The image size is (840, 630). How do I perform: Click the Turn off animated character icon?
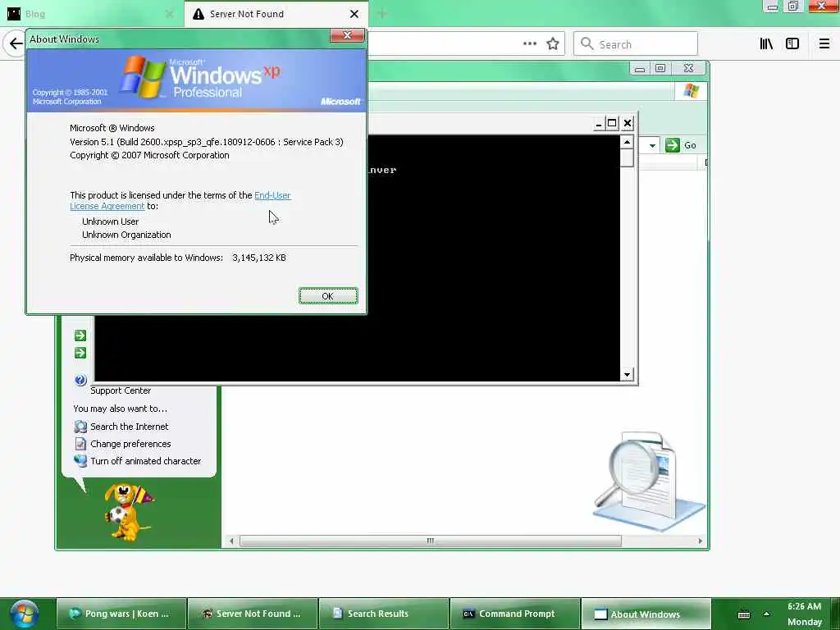pyautogui.click(x=80, y=461)
